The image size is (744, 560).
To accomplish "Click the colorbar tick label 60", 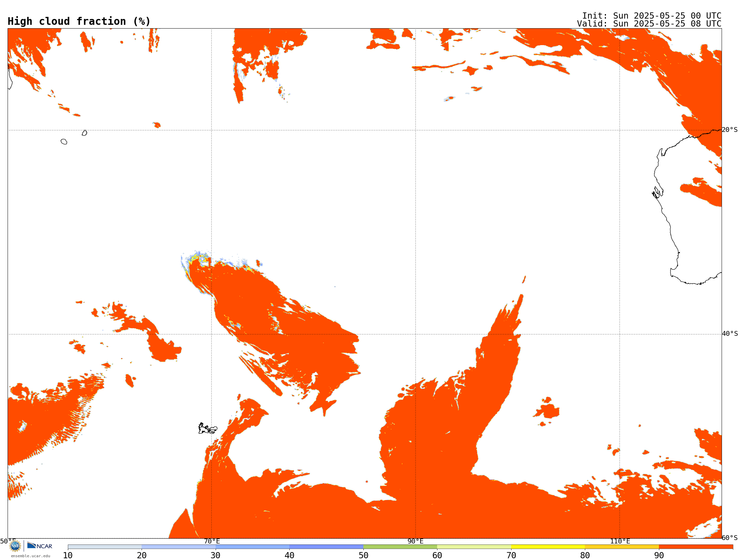I will 437,556.
